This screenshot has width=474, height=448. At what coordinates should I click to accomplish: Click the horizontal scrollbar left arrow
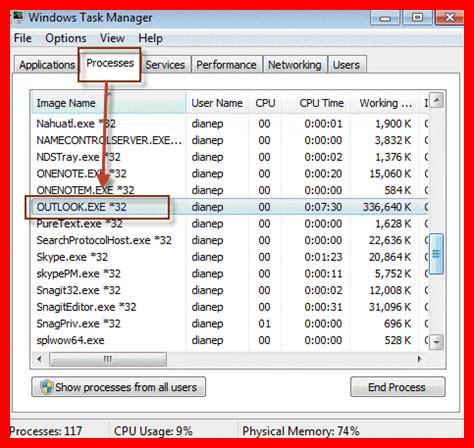[40, 359]
